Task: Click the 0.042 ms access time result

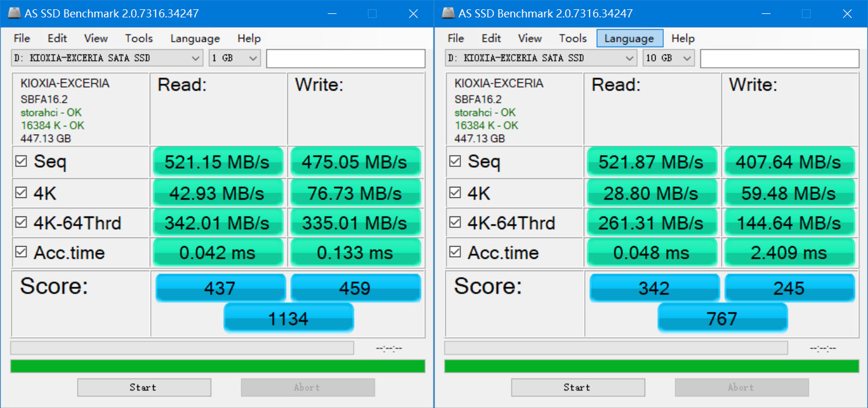Action: (218, 252)
